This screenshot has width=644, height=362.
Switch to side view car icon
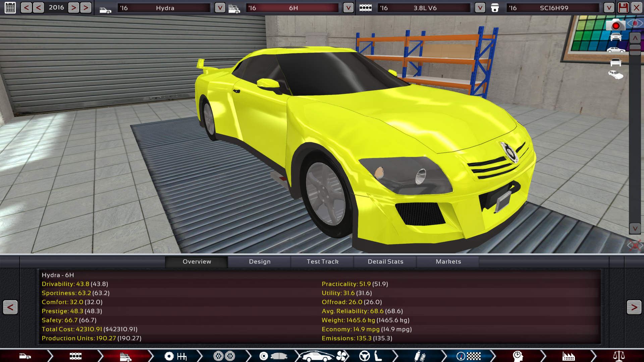click(615, 50)
